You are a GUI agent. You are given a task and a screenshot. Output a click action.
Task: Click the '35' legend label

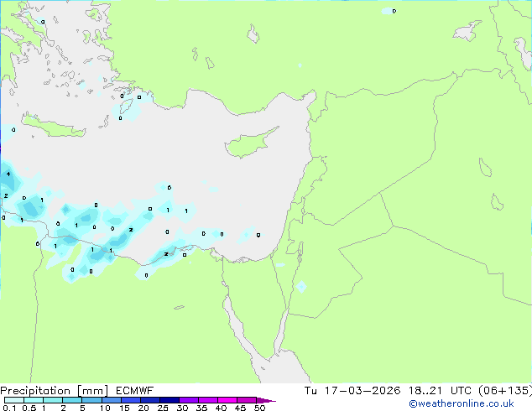tap(201, 408)
